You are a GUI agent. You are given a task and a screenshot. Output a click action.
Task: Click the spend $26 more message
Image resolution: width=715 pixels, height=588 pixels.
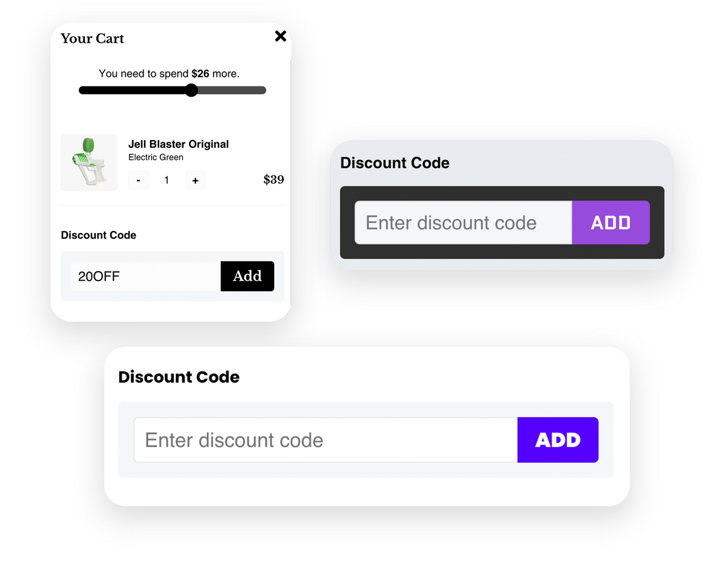(169, 74)
